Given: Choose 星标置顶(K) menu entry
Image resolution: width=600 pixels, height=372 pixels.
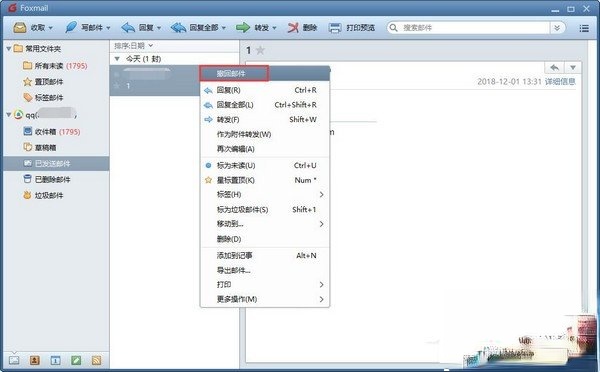Looking at the screenshot, I should click(x=265, y=180).
